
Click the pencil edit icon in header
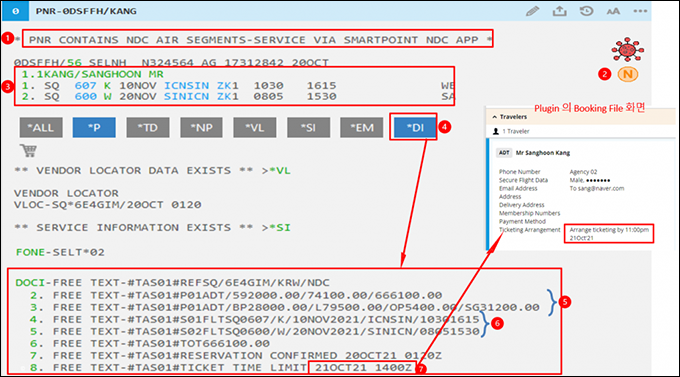(x=532, y=11)
